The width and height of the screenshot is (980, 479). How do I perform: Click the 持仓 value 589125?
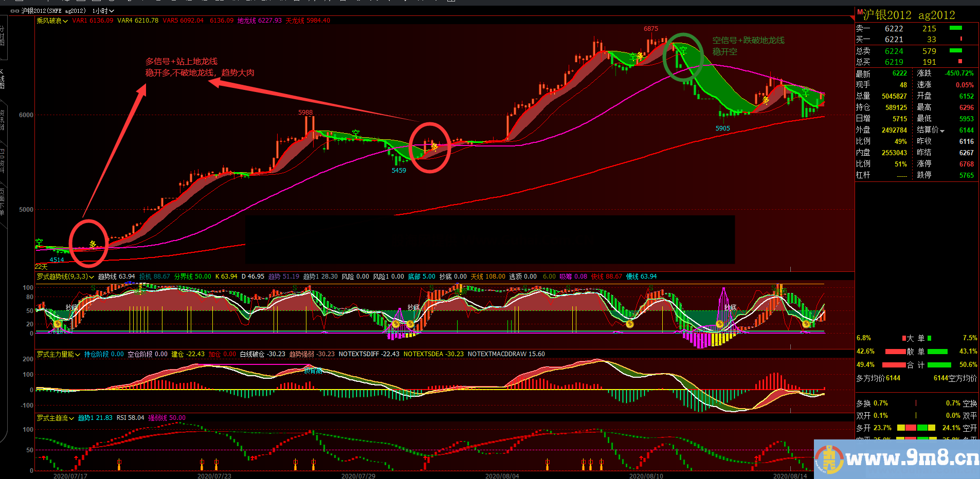(x=896, y=107)
